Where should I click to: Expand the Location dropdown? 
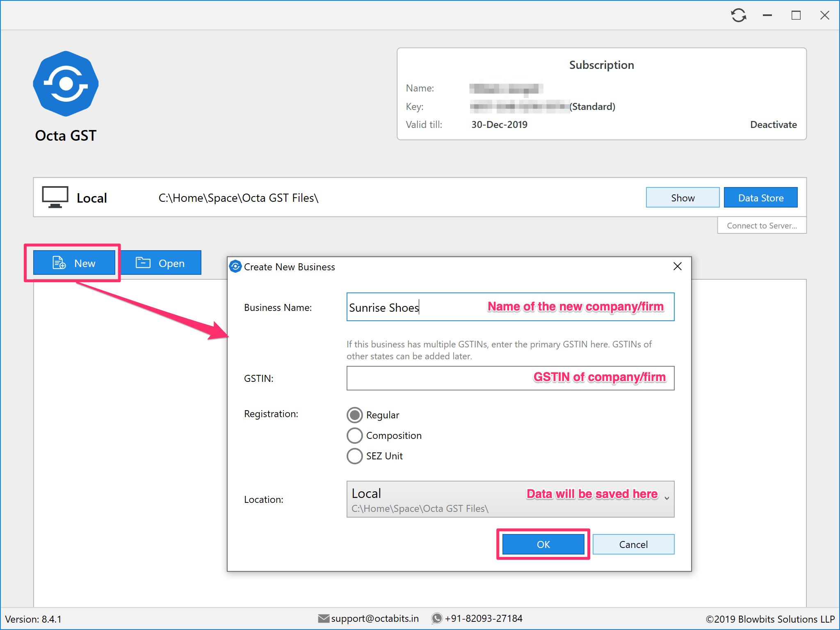pos(667,498)
